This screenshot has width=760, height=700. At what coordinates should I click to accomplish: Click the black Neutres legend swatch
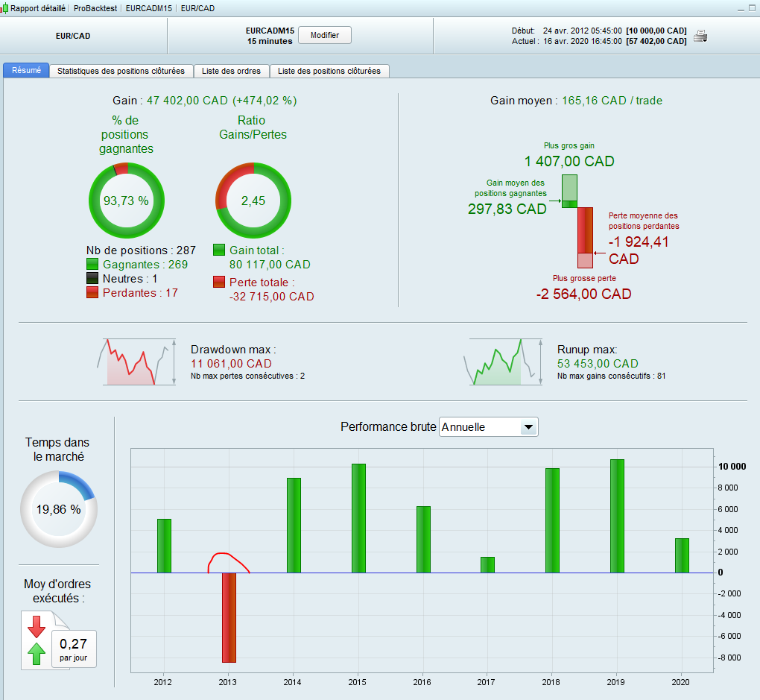tap(92, 279)
